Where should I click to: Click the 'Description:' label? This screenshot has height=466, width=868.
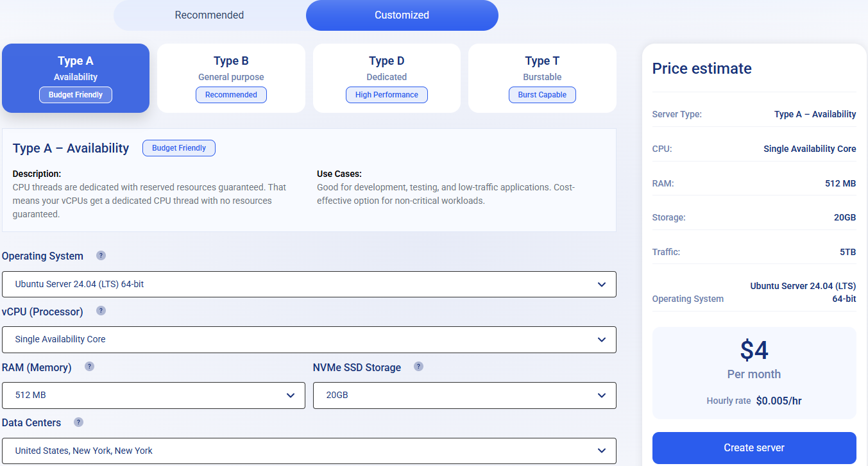click(37, 174)
